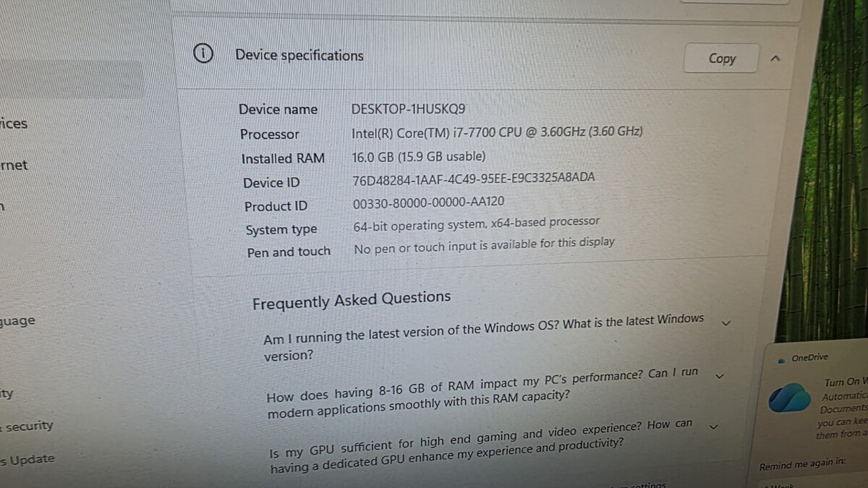
Task: Collapse the Device specifications section
Action: coord(775,59)
